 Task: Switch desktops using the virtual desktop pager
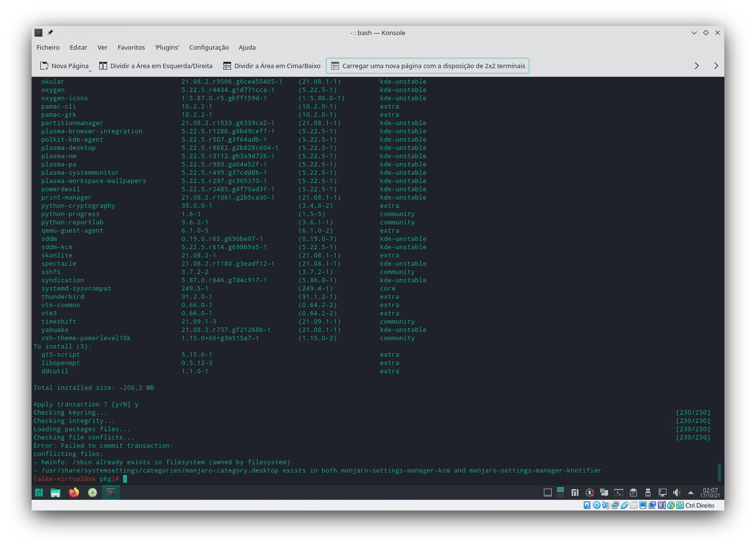[560, 493]
